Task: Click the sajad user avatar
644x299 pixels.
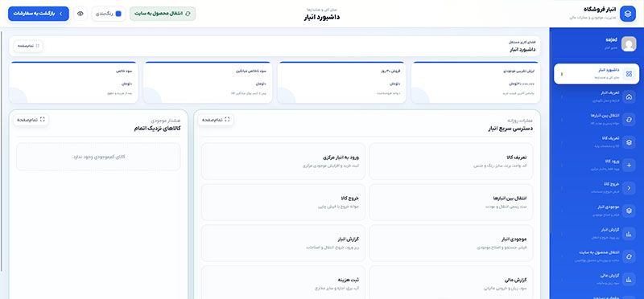Action: 629,44
